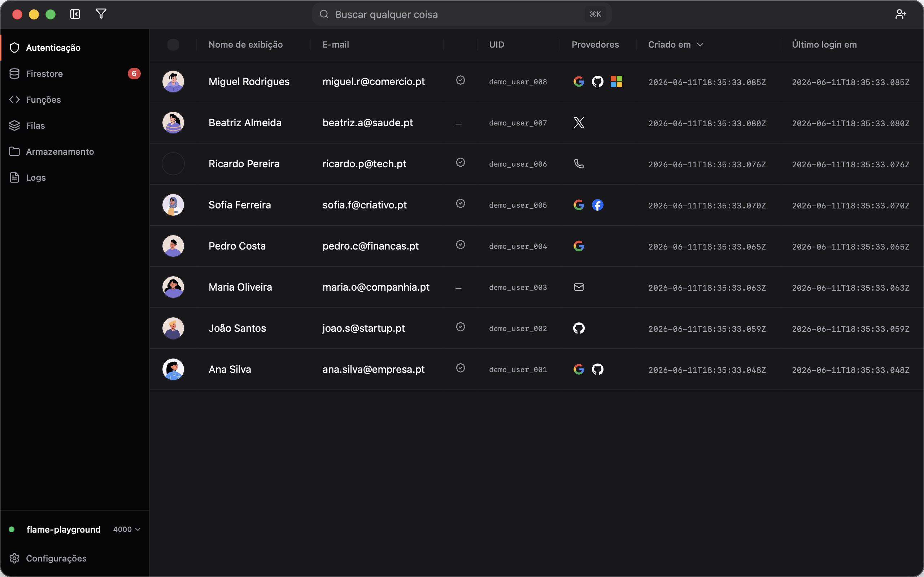Click verified badge for Pedro Costa's email
Image resolution: width=924 pixels, height=577 pixels.
tap(461, 245)
